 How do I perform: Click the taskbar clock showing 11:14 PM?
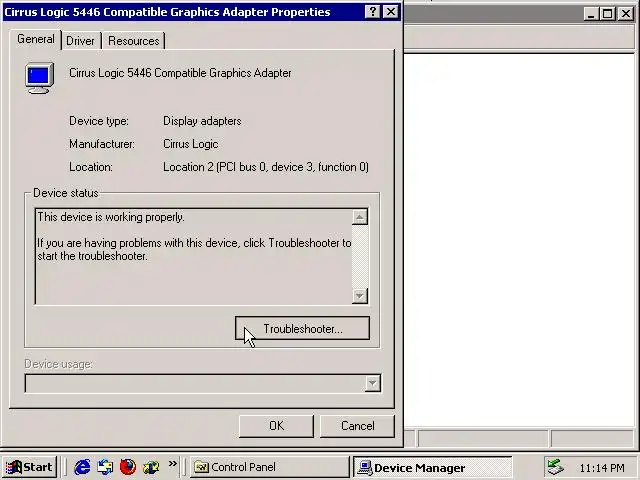click(602, 468)
